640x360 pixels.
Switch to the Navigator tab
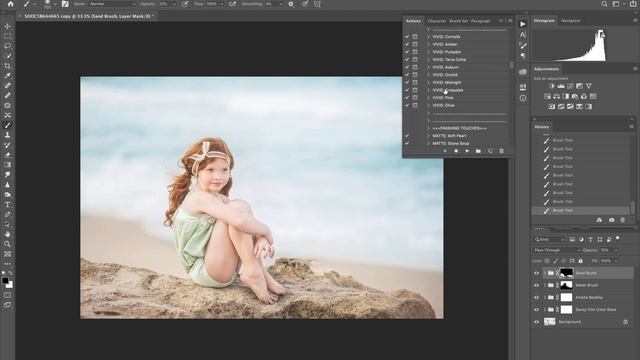click(571, 21)
